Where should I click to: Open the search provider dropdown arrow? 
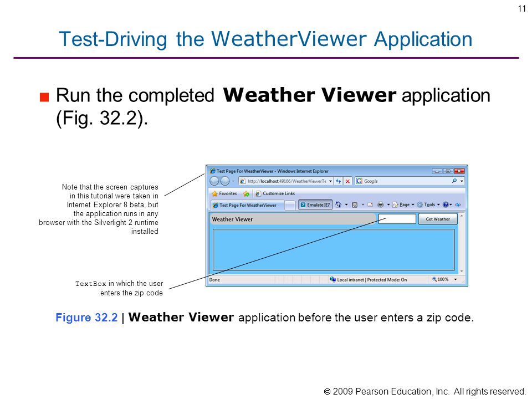click(x=462, y=181)
